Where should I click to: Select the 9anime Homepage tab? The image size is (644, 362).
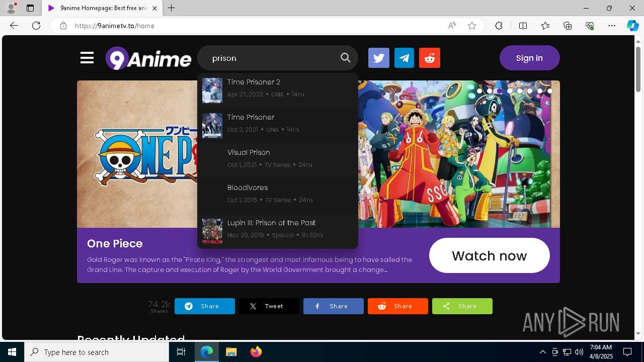pos(102,8)
